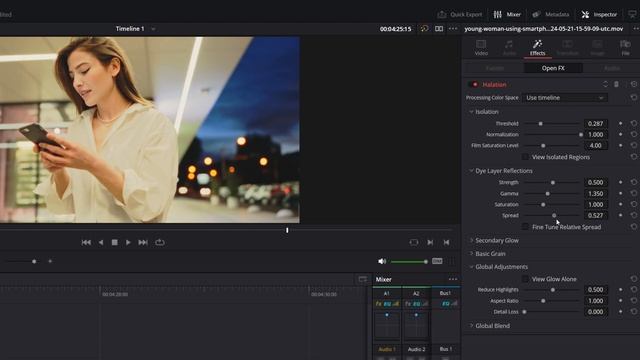Mute audio with the speaker icon

(382, 261)
